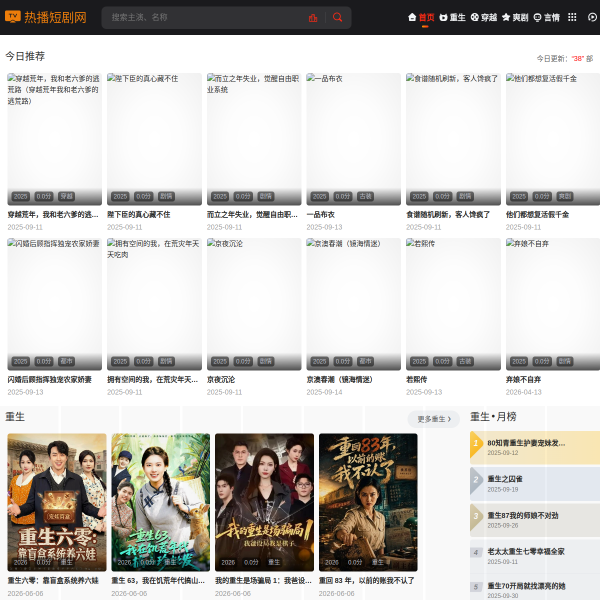Open the 重生 nav tab in header
The image size is (600, 600).
[452, 18]
